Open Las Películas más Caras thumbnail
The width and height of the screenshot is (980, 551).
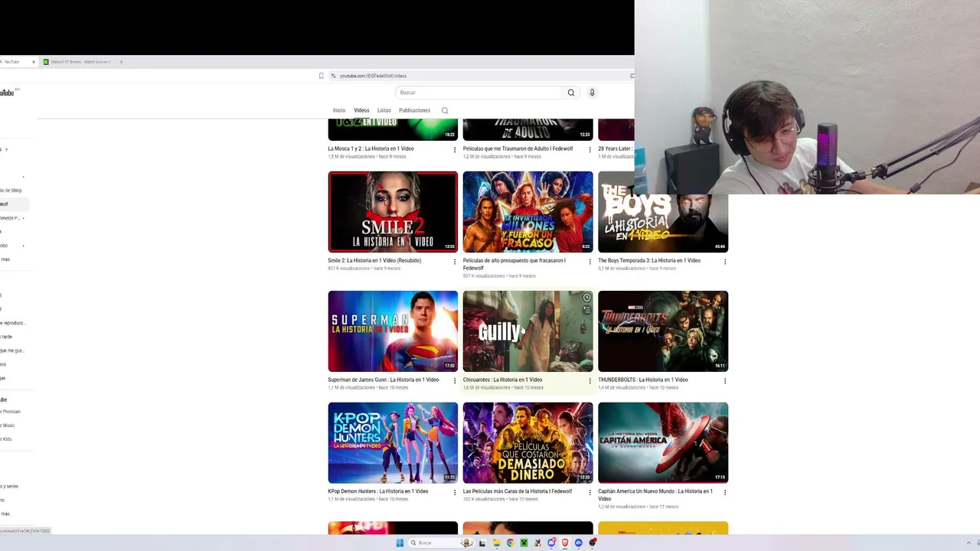coord(528,443)
